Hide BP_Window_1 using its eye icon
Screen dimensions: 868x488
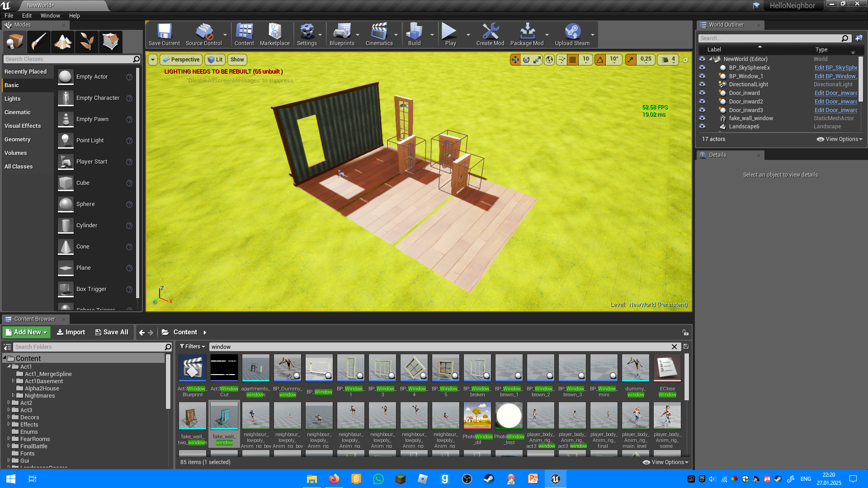(702, 76)
